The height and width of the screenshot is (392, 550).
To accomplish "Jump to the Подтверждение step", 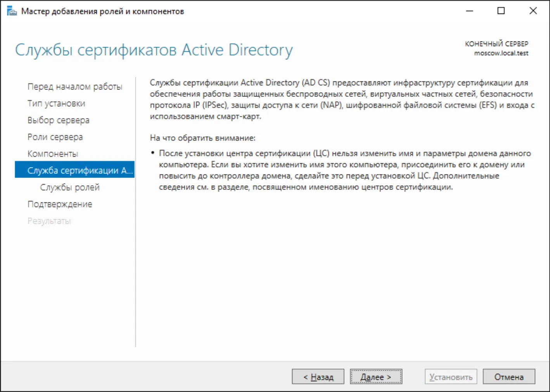I will pos(60,204).
